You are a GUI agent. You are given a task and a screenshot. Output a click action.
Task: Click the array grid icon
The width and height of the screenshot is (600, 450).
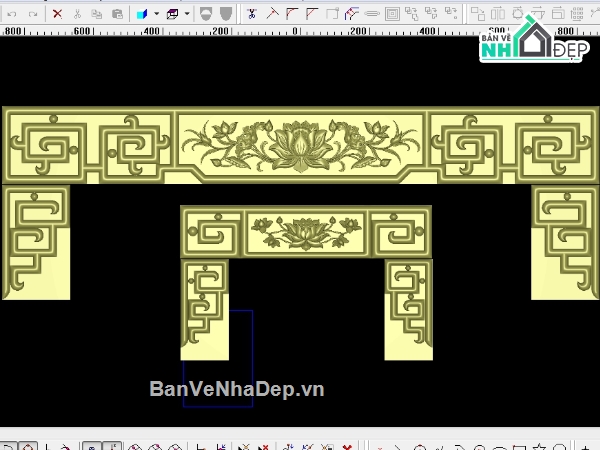pos(577,14)
